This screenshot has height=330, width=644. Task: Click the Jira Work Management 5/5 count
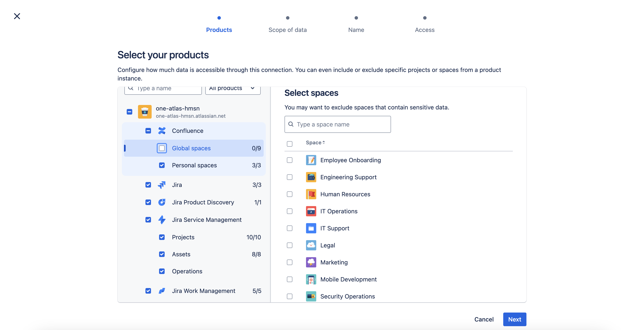coord(257,291)
